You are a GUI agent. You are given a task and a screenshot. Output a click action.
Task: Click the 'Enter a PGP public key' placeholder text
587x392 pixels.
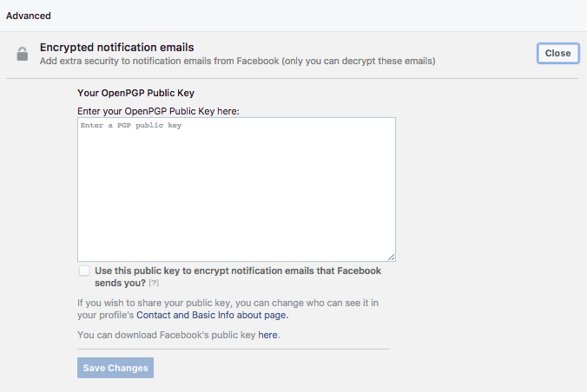pyautogui.click(x=131, y=125)
